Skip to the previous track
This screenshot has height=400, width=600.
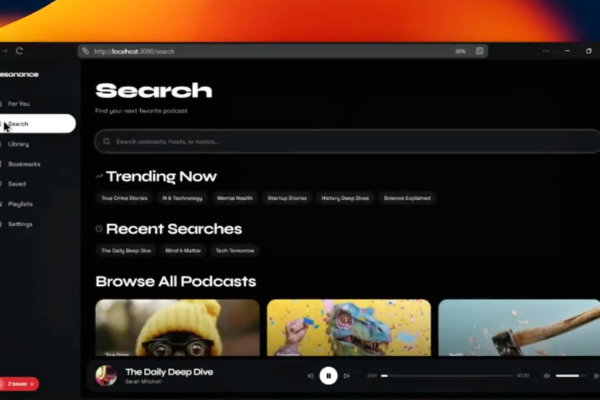tap(310, 376)
